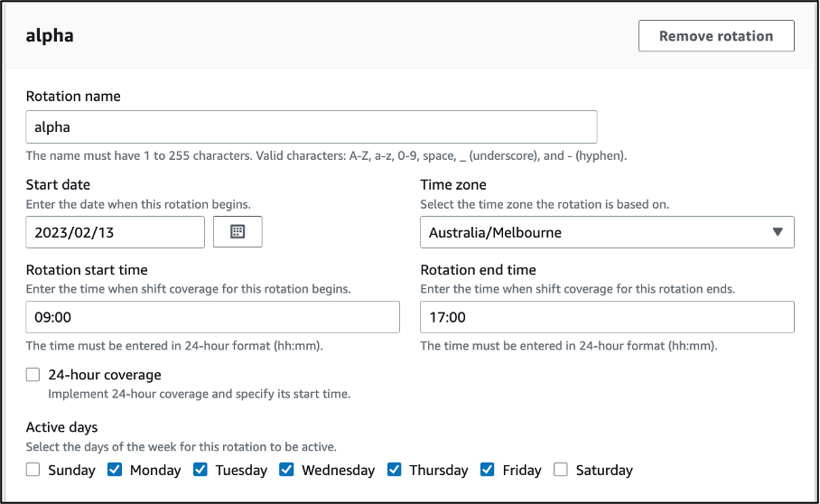Click the Rotation start time field 09:00

click(x=213, y=317)
